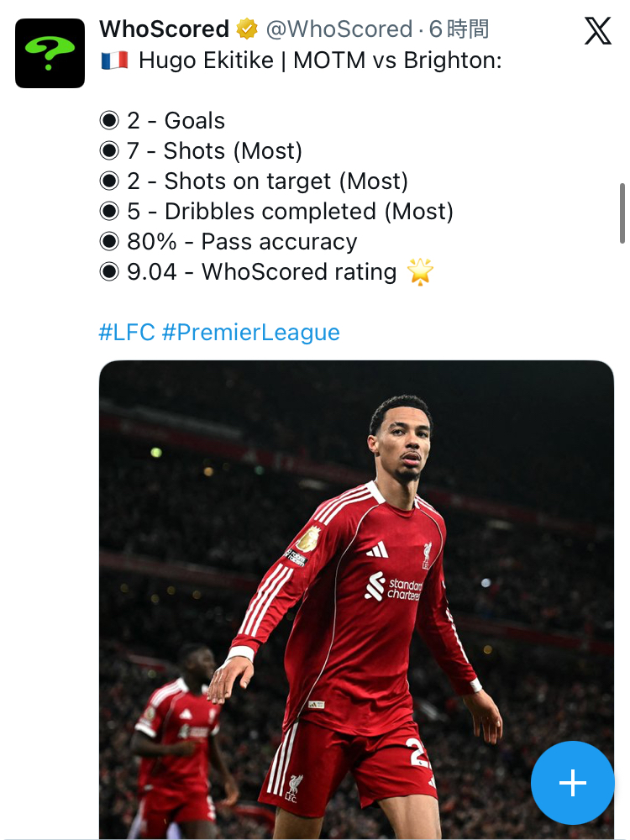Open the 6時間 timestamp link
Viewport: 630px width, 840px height.
click(x=458, y=30)
